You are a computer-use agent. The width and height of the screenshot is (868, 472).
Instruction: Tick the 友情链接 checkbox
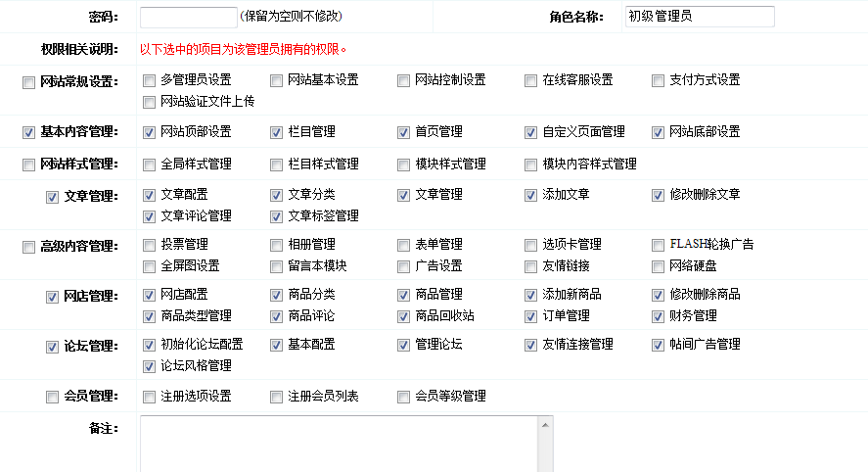[x=530, y=267]
